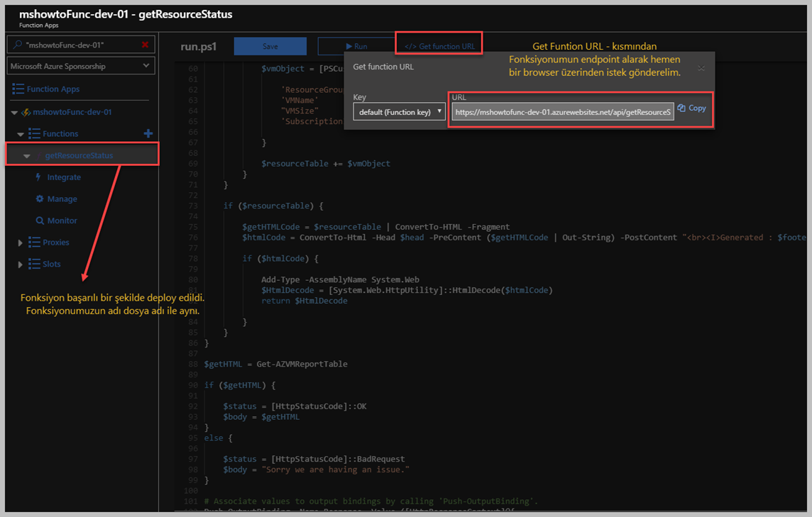
Task: Clear the search box with red X
Action: click(x=145, y=45)
